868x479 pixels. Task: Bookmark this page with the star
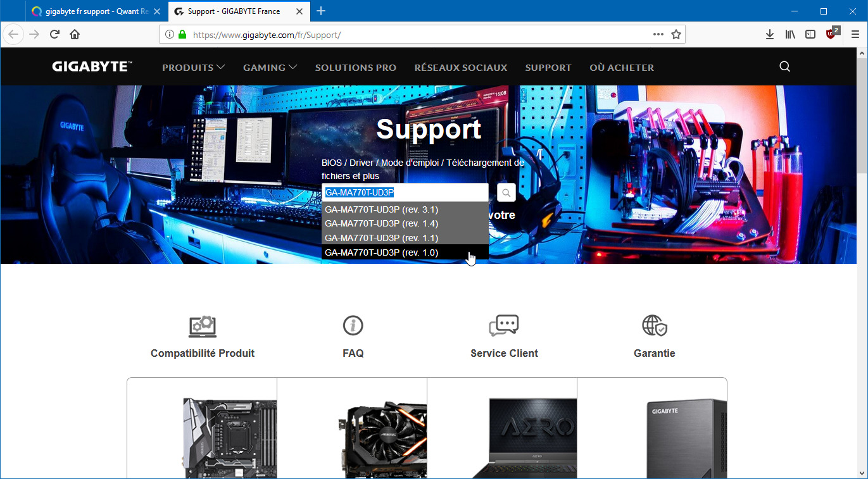[x=676, y=34]
